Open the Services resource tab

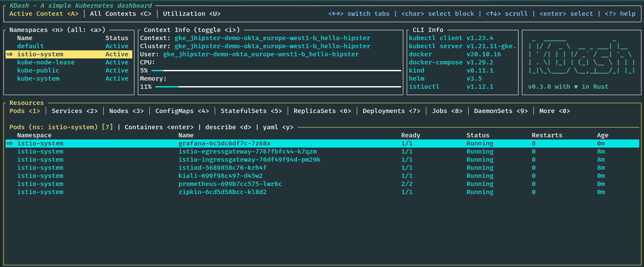75,111
